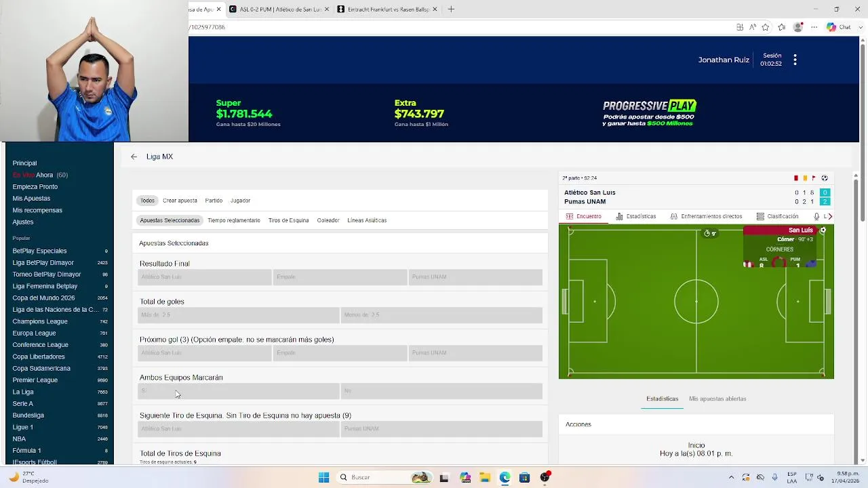Viewport: 868px width, 488px height.
Task: Open Mis Apuestas in sidebar
Action: tap(31, 199)
